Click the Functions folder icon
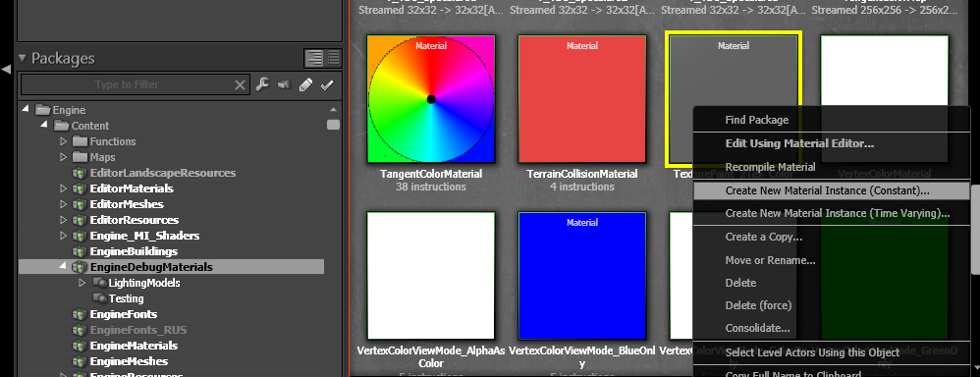The image size is (980, 377). (x=80, y=141)
